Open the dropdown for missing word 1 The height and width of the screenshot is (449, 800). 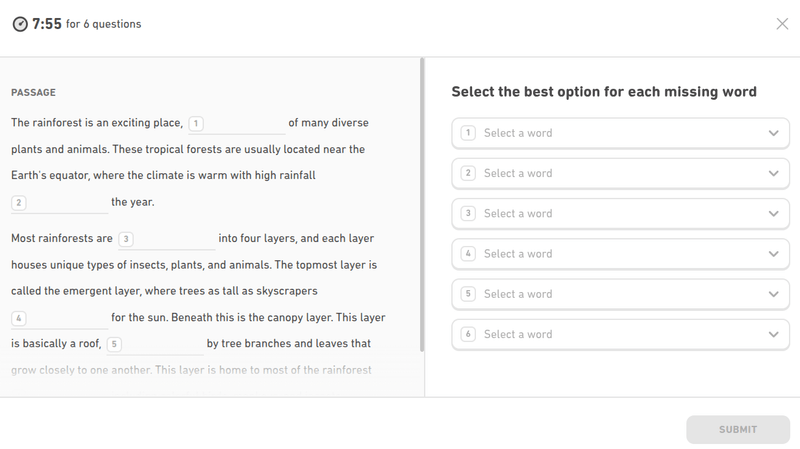(x=620, y=133)
